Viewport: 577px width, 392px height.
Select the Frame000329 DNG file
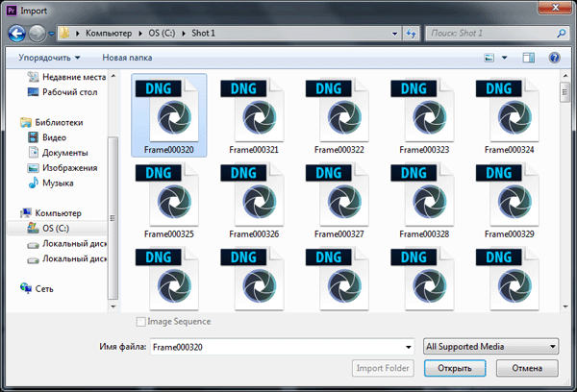point(509,200)
